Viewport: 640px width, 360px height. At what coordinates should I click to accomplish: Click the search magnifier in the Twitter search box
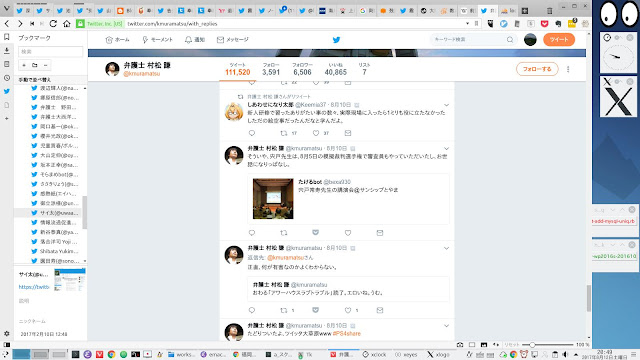pyautogui.click(x=510, y=40)
